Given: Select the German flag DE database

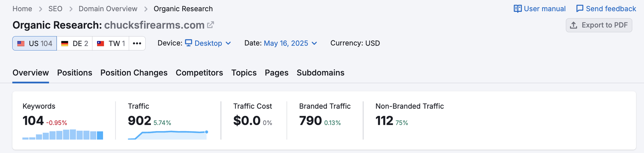Looking at the screenshot, I should 74,43.
